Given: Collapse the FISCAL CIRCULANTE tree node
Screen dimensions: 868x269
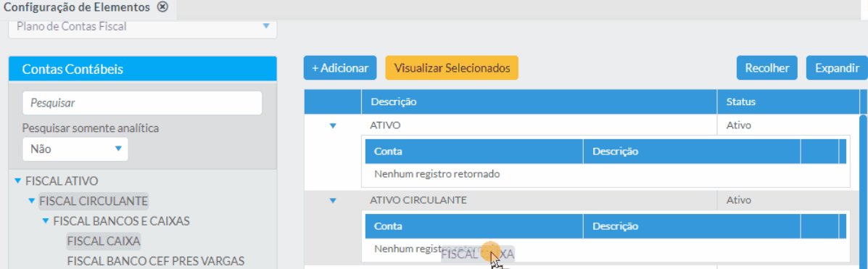Looking at the screenshot, I should 32,200.
